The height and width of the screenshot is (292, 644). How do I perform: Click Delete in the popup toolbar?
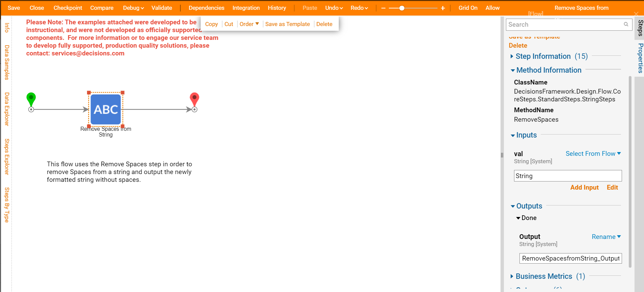point(324,24)
